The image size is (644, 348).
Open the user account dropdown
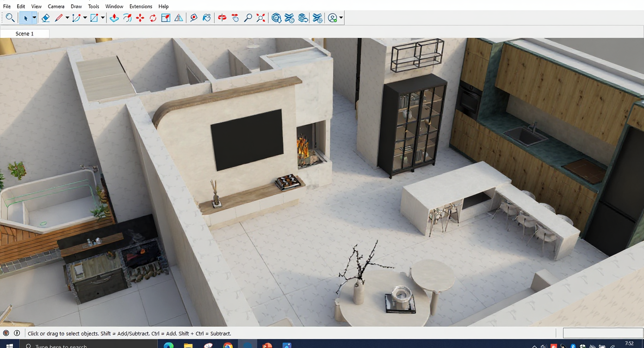[x=341, y=18]
